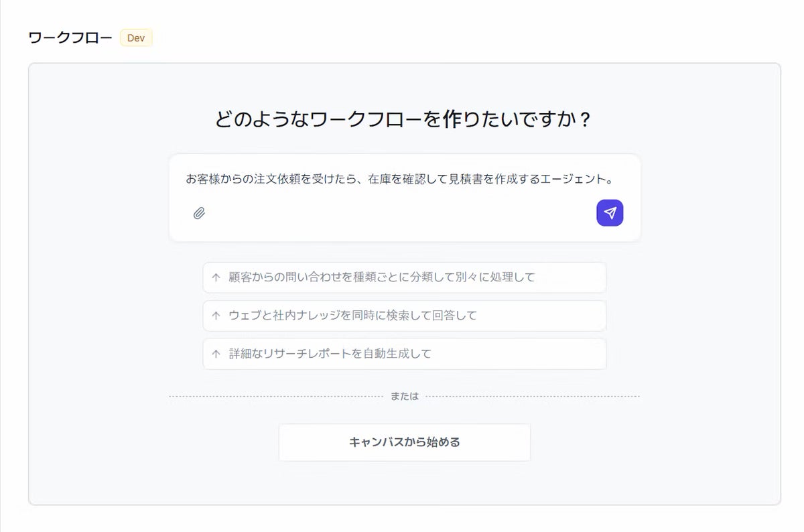Click キャンバスから始める button
804x532 pixels.
click(x=404, y=442)
